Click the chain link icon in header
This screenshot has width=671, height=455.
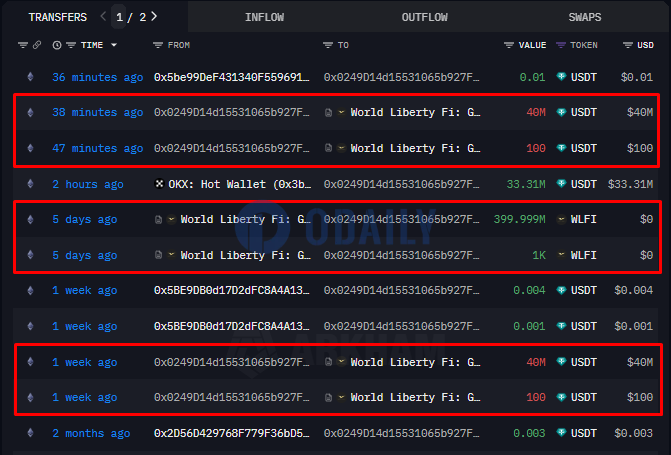click(x=37, y=45)
